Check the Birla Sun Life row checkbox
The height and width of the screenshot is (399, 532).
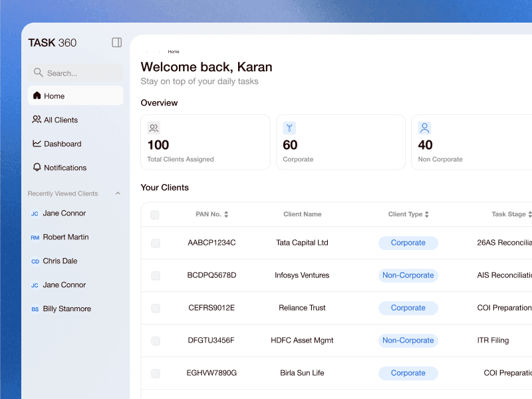point(156,373)
